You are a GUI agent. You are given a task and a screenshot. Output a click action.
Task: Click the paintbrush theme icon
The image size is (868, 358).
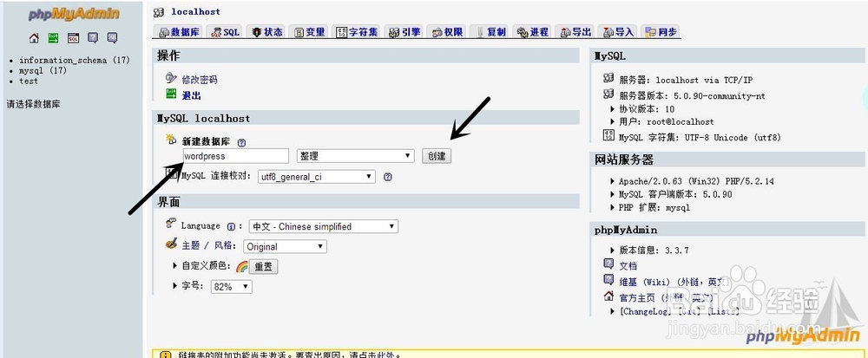(171, 244)
